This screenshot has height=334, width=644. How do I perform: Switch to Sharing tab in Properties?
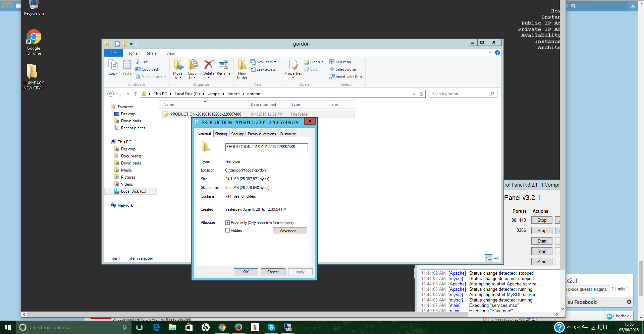tap(221, 134)
